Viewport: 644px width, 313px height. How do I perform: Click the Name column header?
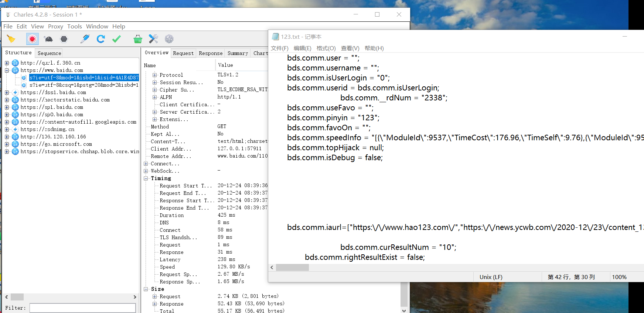click(x=179, y=65)
